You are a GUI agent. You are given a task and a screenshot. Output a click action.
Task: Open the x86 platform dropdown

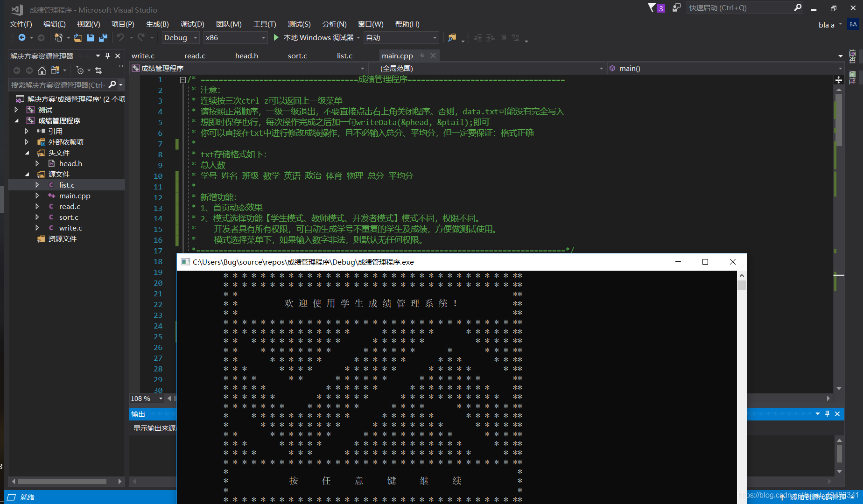[235, 37]
